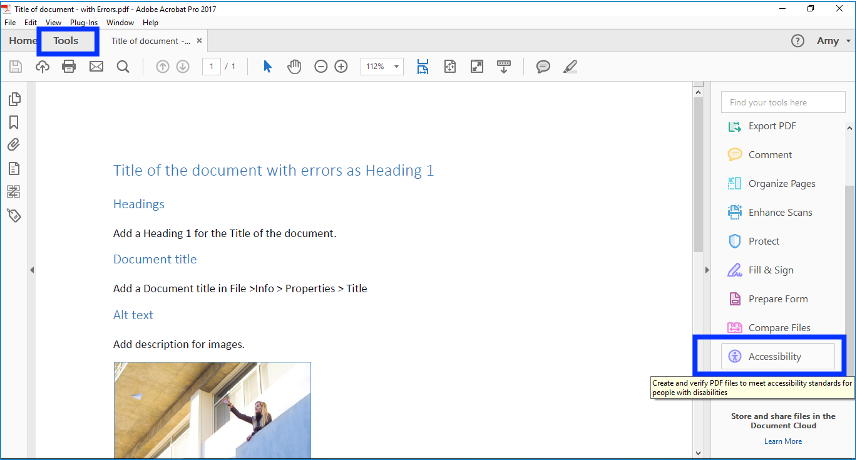856x460 pixels.
Task: Collapse the right tools pane arrow
Action: click(707, 270)
